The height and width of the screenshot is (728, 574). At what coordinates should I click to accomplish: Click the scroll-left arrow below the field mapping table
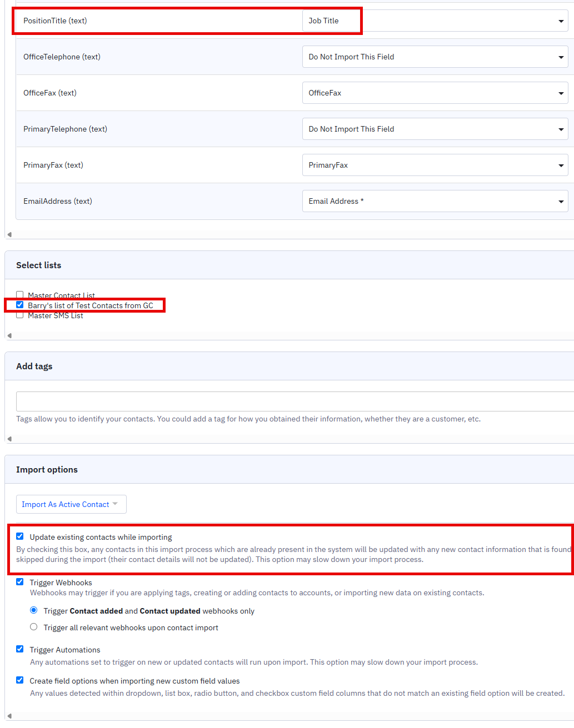point(9,234)
